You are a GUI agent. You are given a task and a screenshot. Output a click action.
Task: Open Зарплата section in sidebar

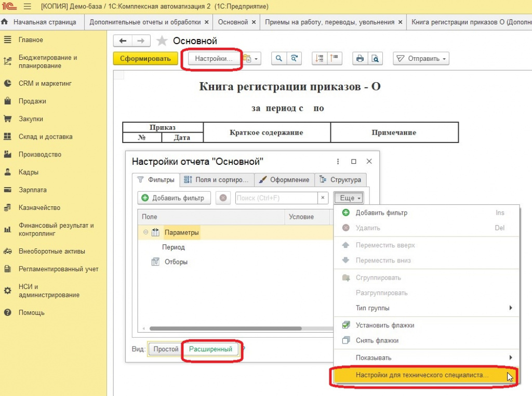(33, 190)
